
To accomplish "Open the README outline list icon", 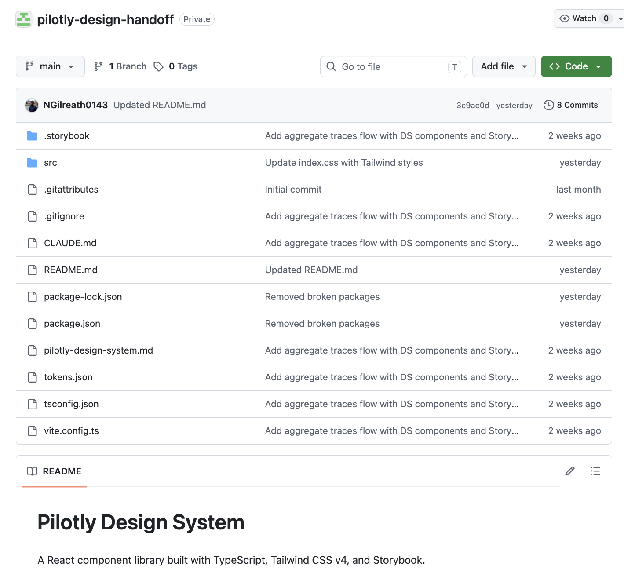I will pyautogui.click(x=595, y=471).
